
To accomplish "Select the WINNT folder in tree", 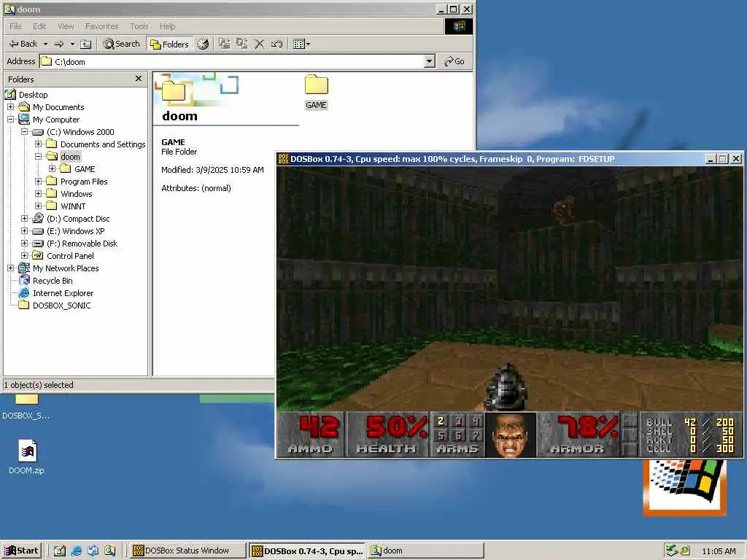I will pyautogui.click(x=73, y=206).
